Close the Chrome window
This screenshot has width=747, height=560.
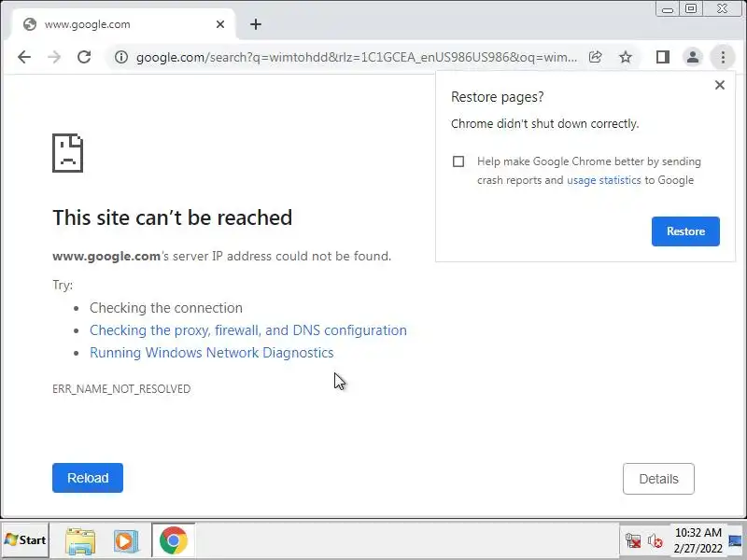[722, 9]
